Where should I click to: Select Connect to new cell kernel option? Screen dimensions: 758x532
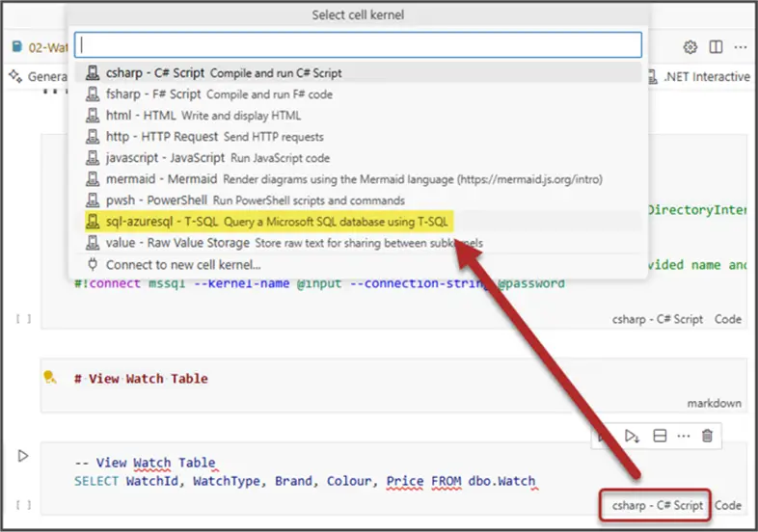coord(182,265)
